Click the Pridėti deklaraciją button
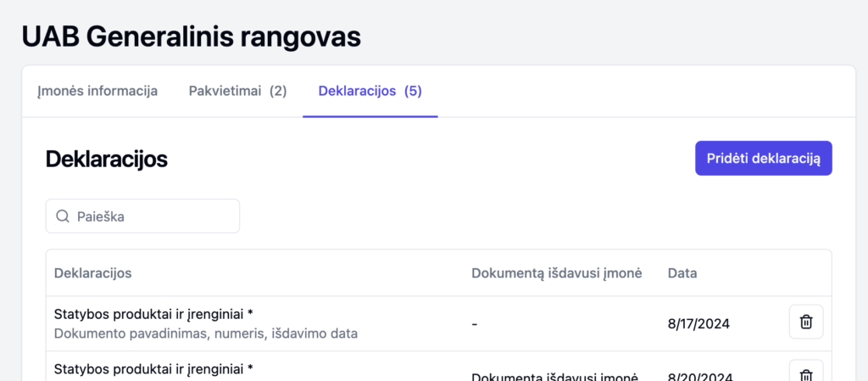868x381 pixels. pos(764,159)
